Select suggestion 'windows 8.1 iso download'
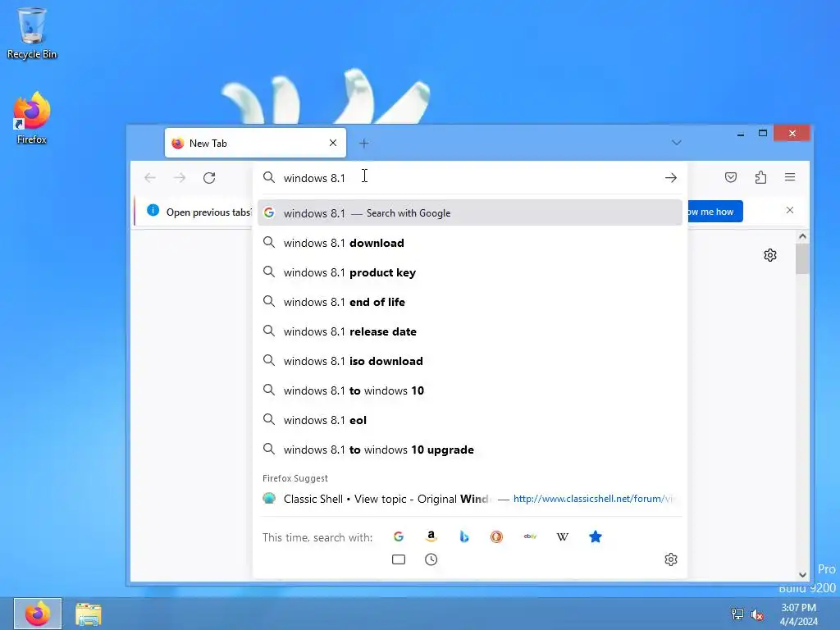This screenshot has width=840, height=630. [x=470, y=361]
